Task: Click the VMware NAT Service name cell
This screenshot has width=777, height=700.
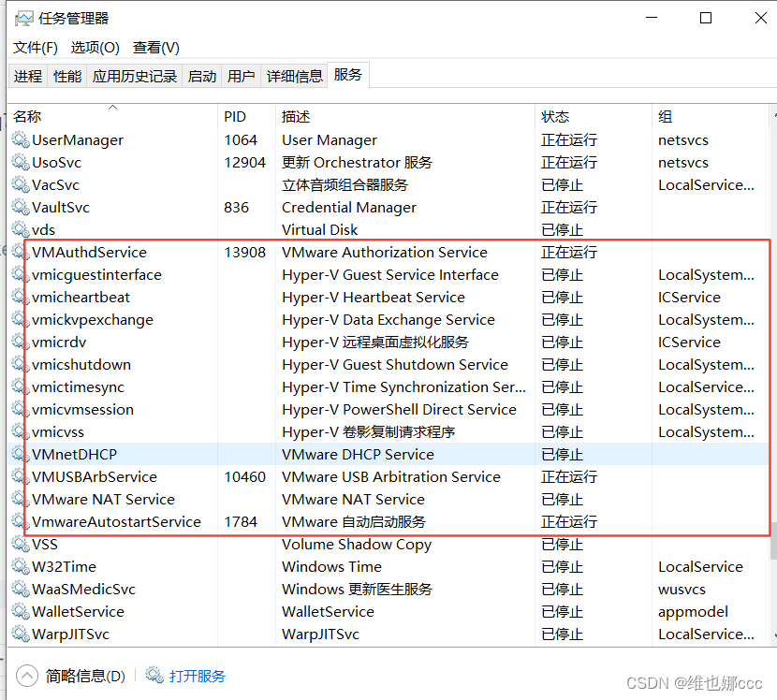Action: (x=103, y=500)
